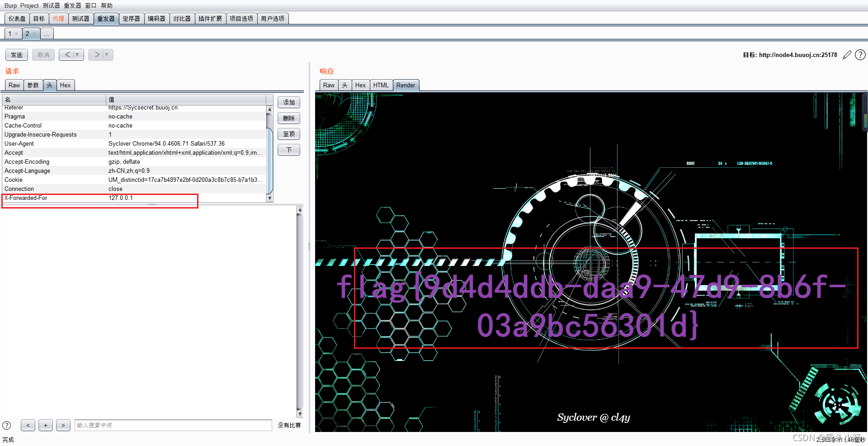
Task: Focus the 输入搜索字词 search field
Action: click(x=173, y=425)
